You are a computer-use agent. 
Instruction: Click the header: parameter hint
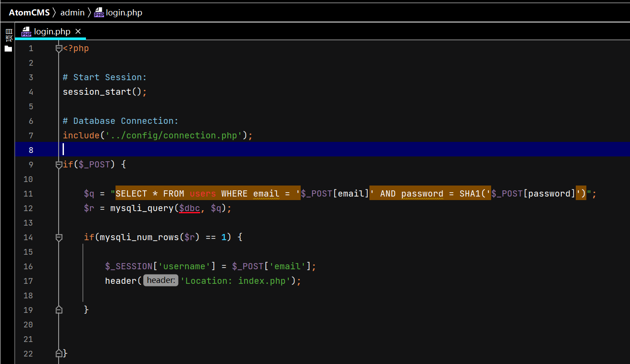pos(160,281)
